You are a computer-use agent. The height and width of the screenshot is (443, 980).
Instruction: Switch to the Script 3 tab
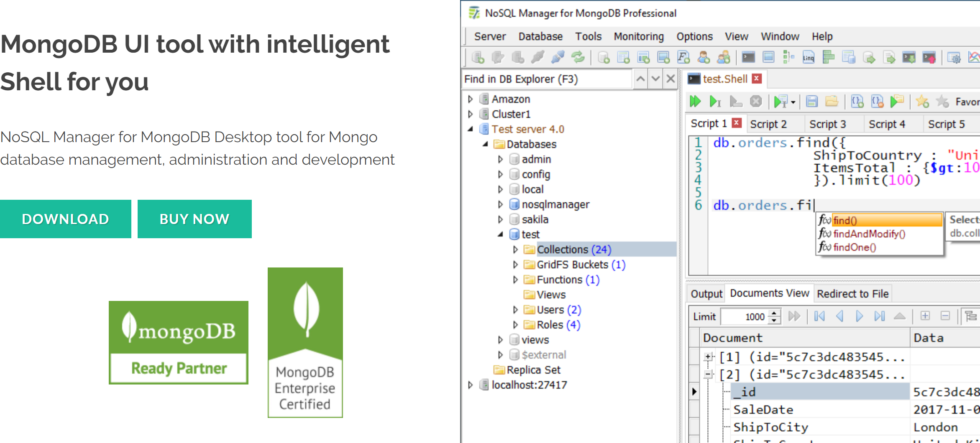click(x=827, y=124)
